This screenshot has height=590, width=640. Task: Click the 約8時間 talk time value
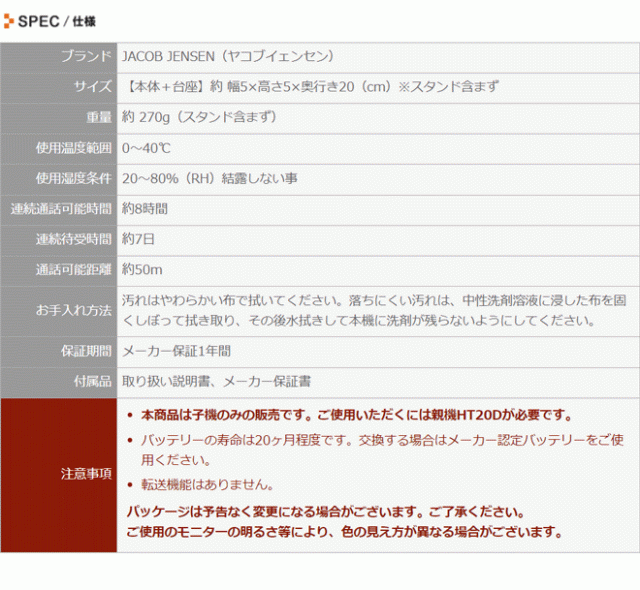(145, 209)
